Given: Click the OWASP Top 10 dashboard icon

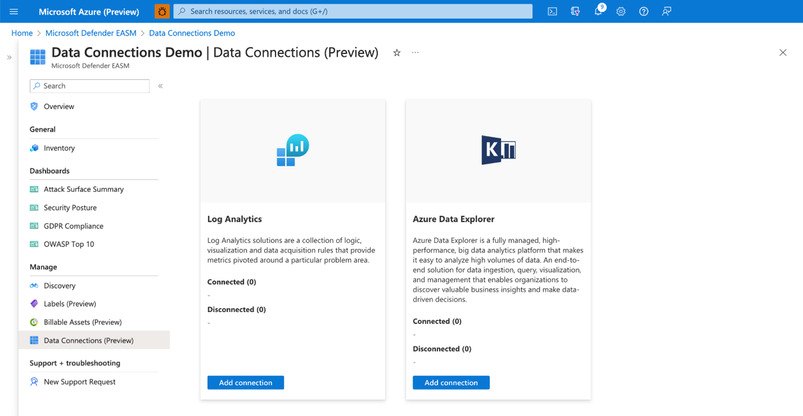Looking at the screenshot, I should pyautogui.click(x=34, y=244).
